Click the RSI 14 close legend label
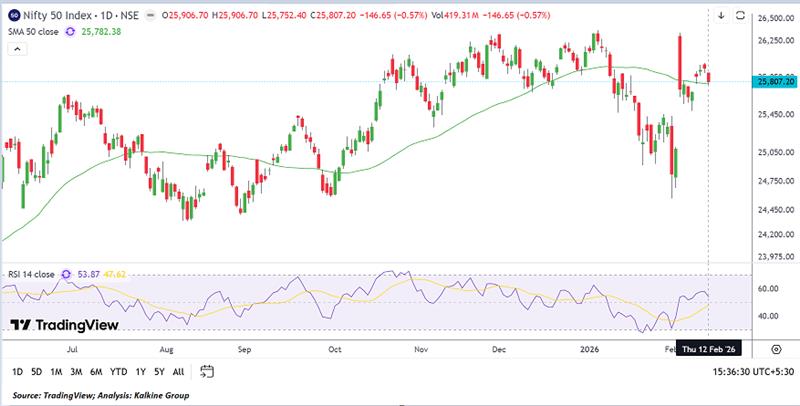This screenshot has width=800, height=406. 30,272
